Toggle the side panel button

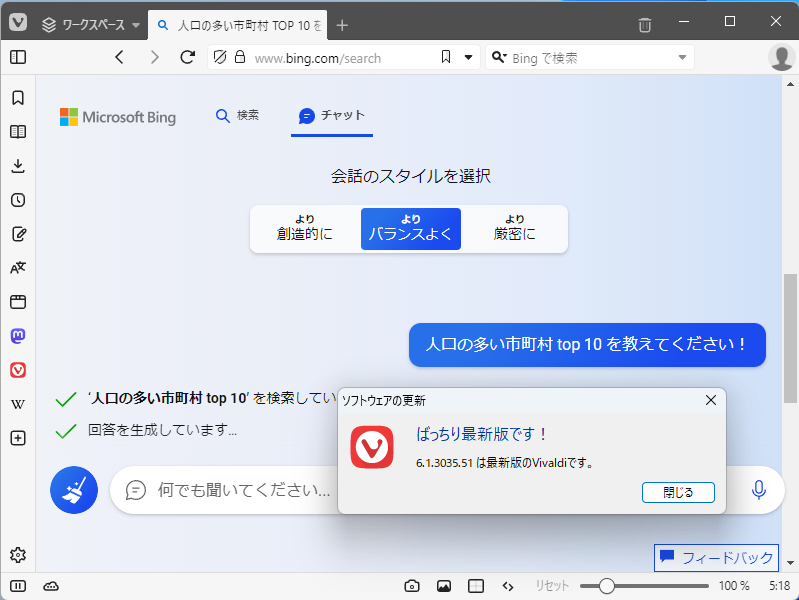(x=18, y=57)
